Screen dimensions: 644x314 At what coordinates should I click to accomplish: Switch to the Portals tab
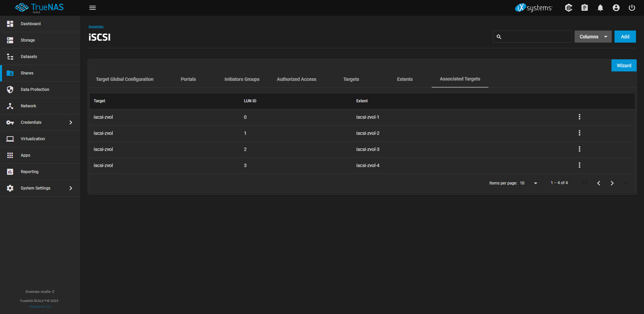point(188,79)
